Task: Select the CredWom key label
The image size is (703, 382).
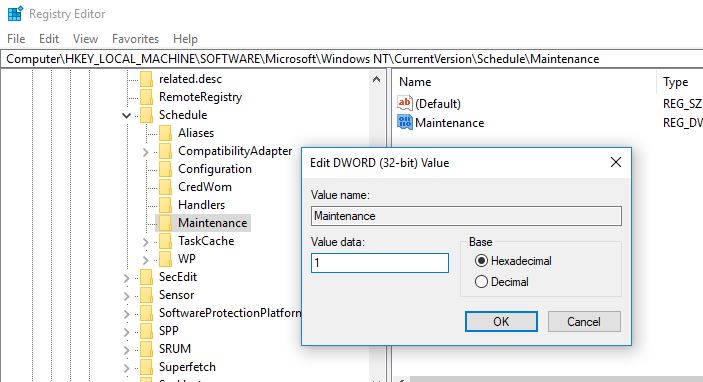Action: pyautogui.click(x=205, y=187)
